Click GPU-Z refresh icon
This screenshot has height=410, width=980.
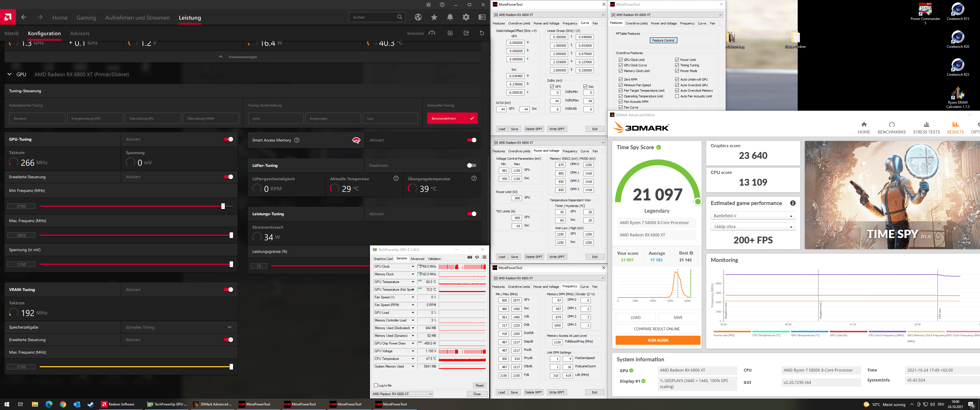click(477, 257)
